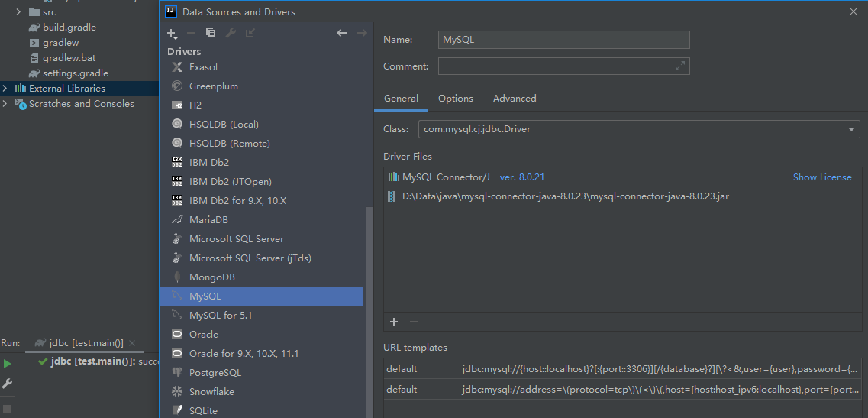The height and width of the screenshot is (418, 868).
Task: Click the Show License link
Action: [x=822, y=177]
